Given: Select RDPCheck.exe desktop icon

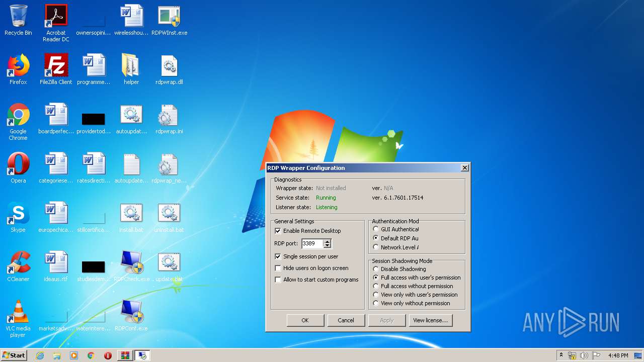Looking at the screenshot, I should click(x=131, y=266).
